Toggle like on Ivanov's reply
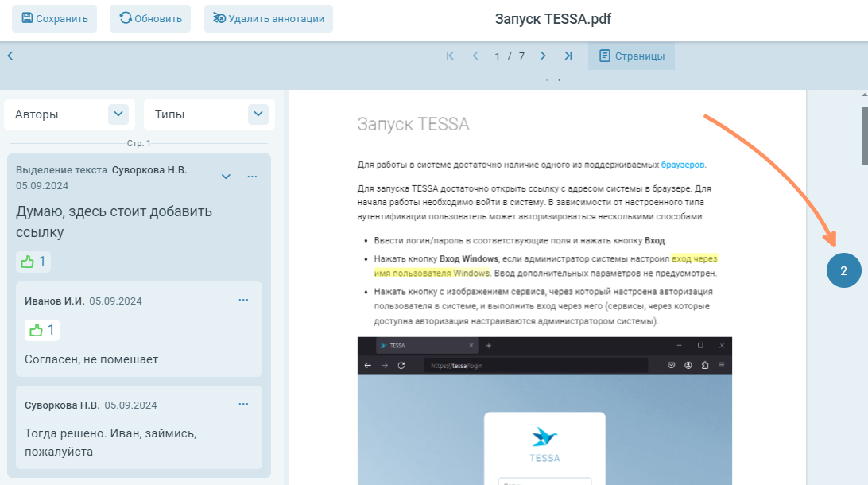Image resolution: width=868 pixels, height=485 pixels. pyautogui.click(x=41, y=329)
